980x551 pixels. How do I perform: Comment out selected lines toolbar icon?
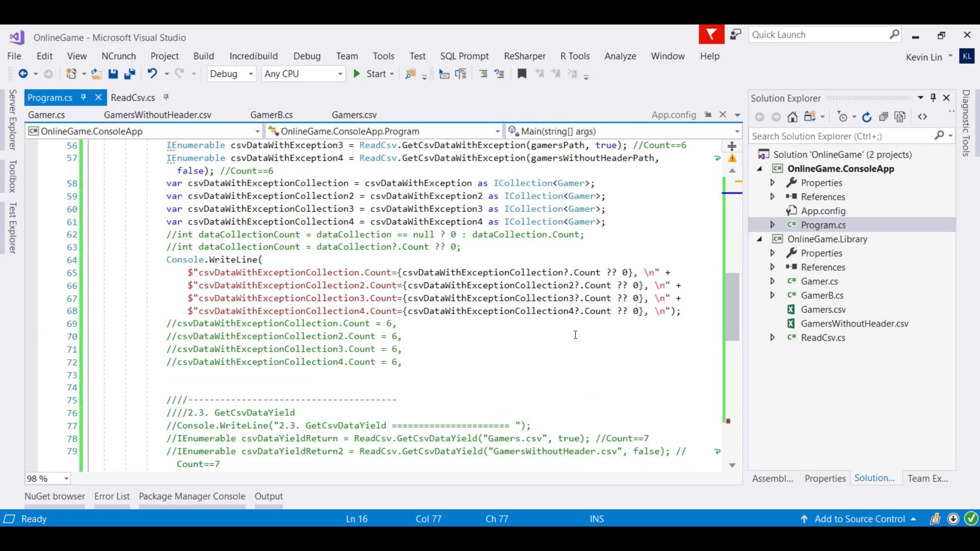(x=483, y=74)
